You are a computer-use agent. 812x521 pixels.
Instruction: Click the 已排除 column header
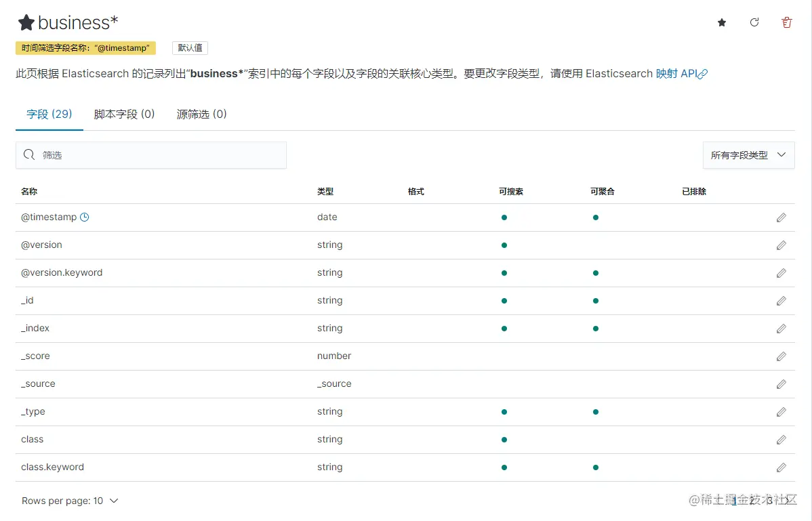tap(694, 192)
